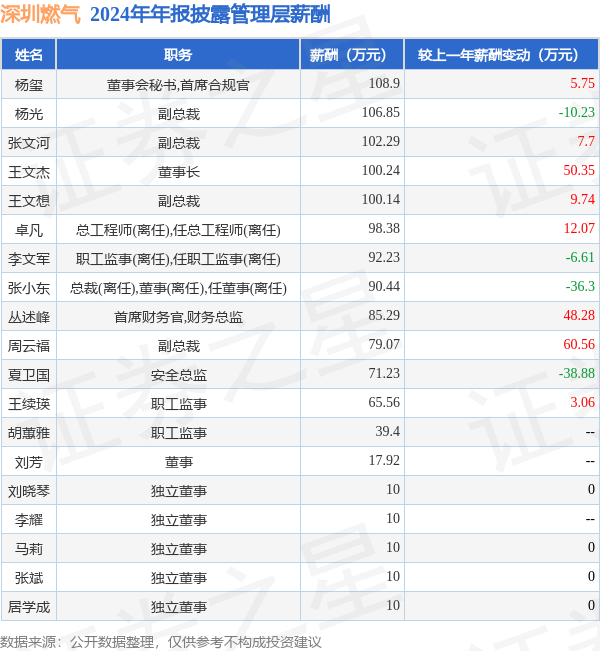Screen dimensions: 600x651
Task: Select the name 张文河
Action: [x=29, y=143]
